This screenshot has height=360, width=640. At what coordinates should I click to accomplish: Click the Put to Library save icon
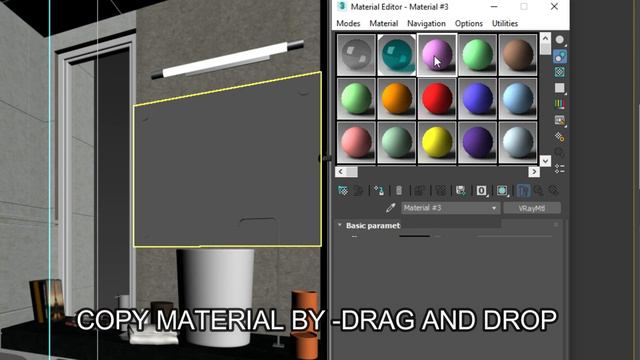tap(460, 191)
